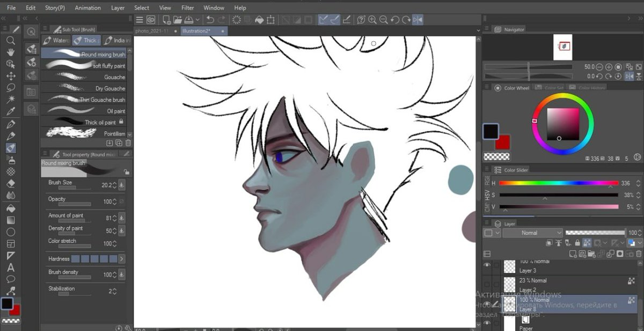
Task: Switch to the India ink group tab
Action: (x=117, y=40)
